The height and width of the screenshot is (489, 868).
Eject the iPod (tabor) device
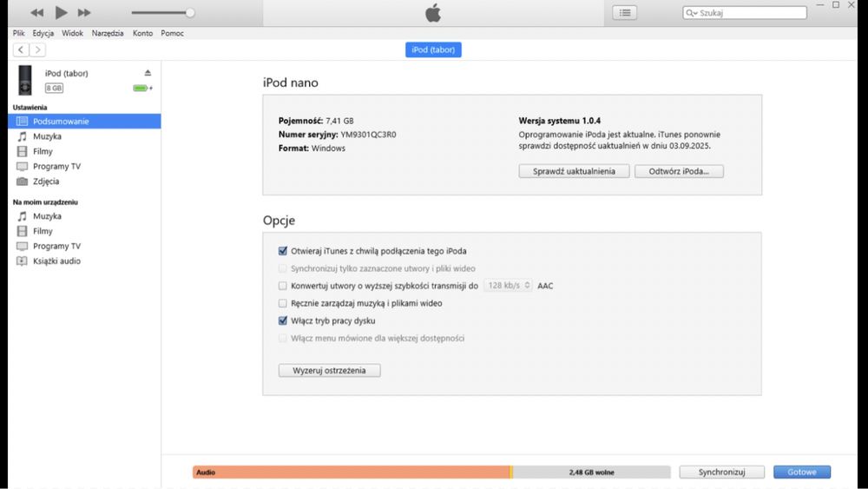click(148, 73)
